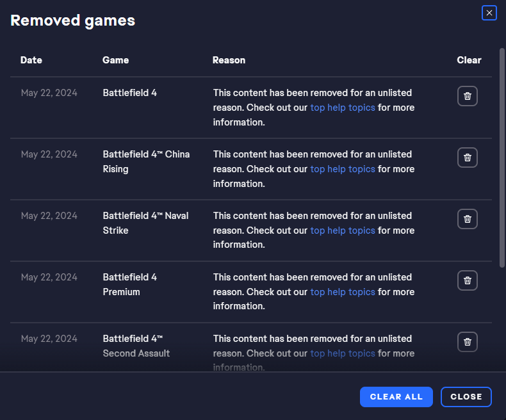Open top help topics link for Battlefield 4
Image resolution: width=506 pixels, height=420 pixels.
pyautogui.click(x=343, y=108)
